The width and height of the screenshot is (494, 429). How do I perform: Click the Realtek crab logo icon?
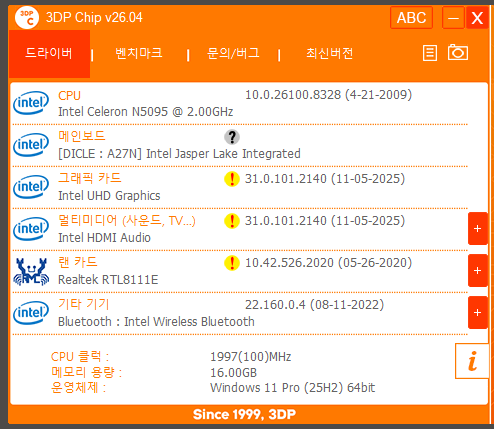pos(31,272)
